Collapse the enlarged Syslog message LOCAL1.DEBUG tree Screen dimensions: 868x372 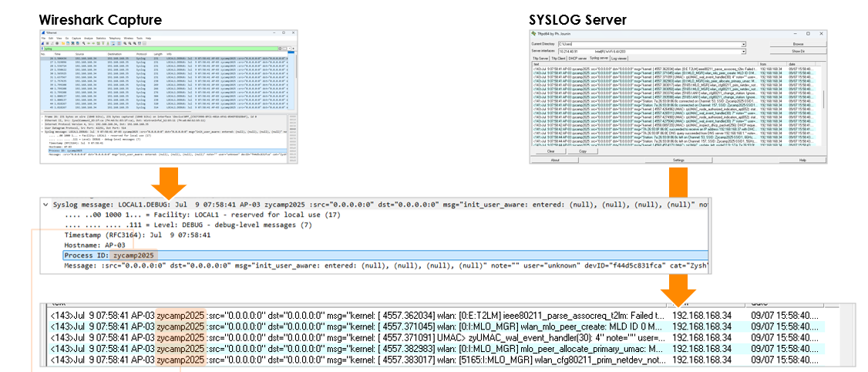pyautogui.click(x=46, y=204)
